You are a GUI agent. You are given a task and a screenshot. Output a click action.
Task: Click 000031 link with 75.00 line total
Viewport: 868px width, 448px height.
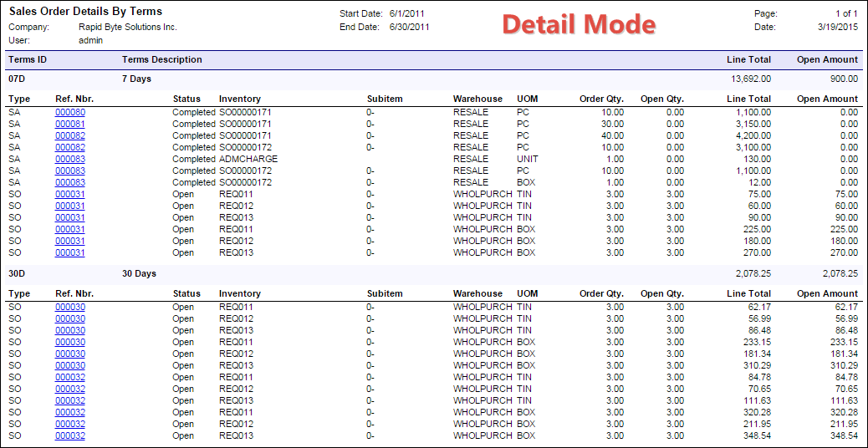[x=70, y=194]
